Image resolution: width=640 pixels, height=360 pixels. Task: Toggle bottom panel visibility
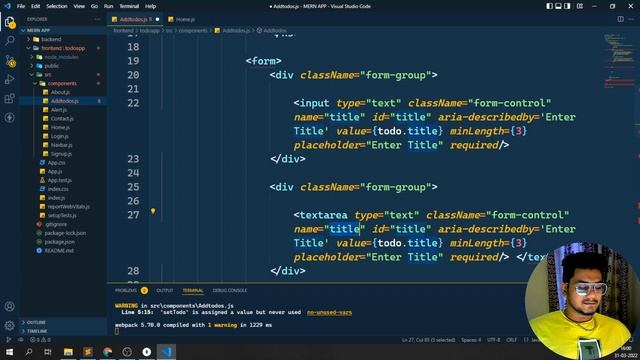[558, 6]
